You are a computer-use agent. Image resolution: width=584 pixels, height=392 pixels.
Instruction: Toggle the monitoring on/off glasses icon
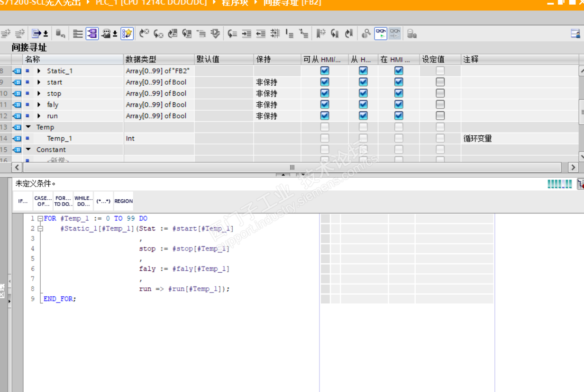(381, 34)
